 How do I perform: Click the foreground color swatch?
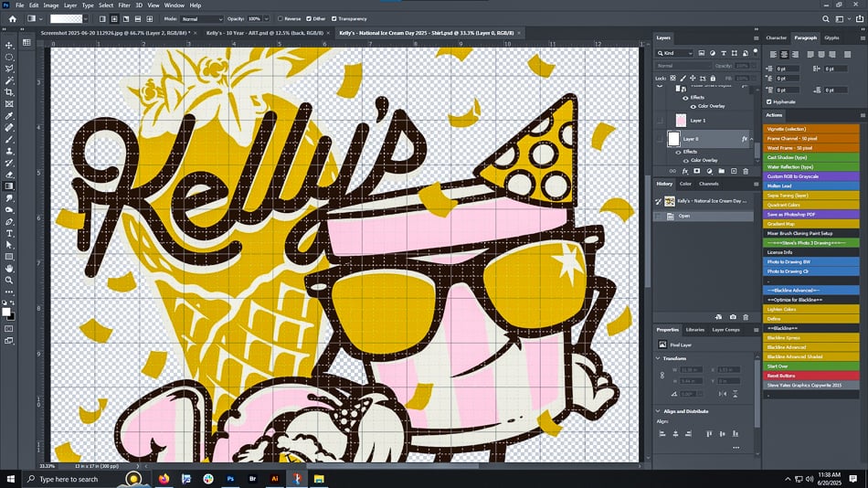pyautogui.click(x=7, y=312)
